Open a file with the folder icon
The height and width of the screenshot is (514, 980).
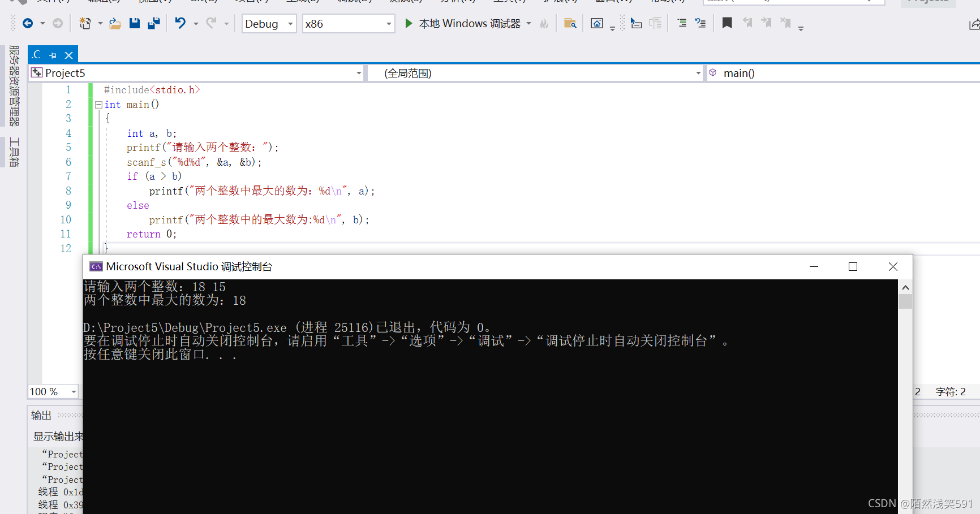tap(115, 23)
